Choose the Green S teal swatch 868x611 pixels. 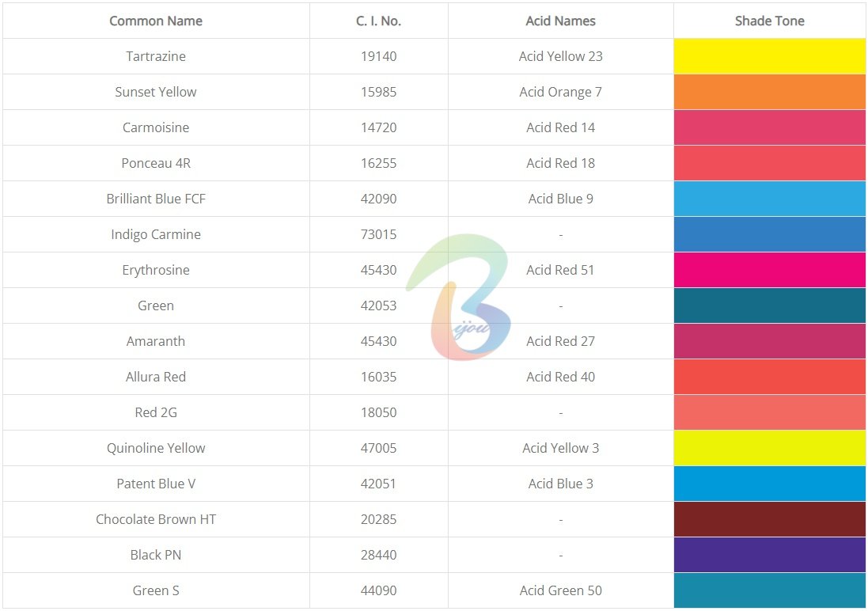[x=769, y=590]
